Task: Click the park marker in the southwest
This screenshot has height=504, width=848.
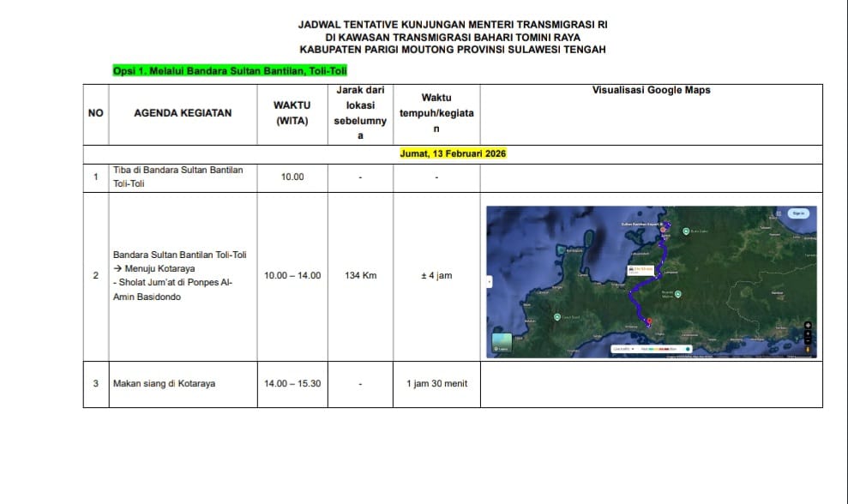Action: (x=557, y=317)
